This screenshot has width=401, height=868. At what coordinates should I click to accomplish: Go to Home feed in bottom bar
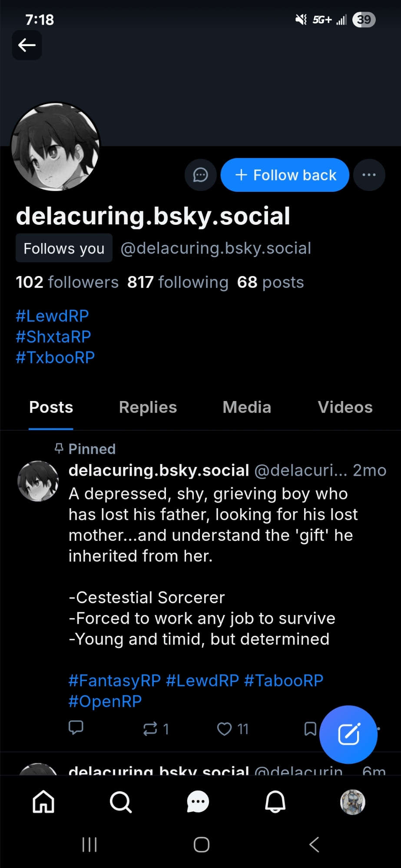pos(43,802)
